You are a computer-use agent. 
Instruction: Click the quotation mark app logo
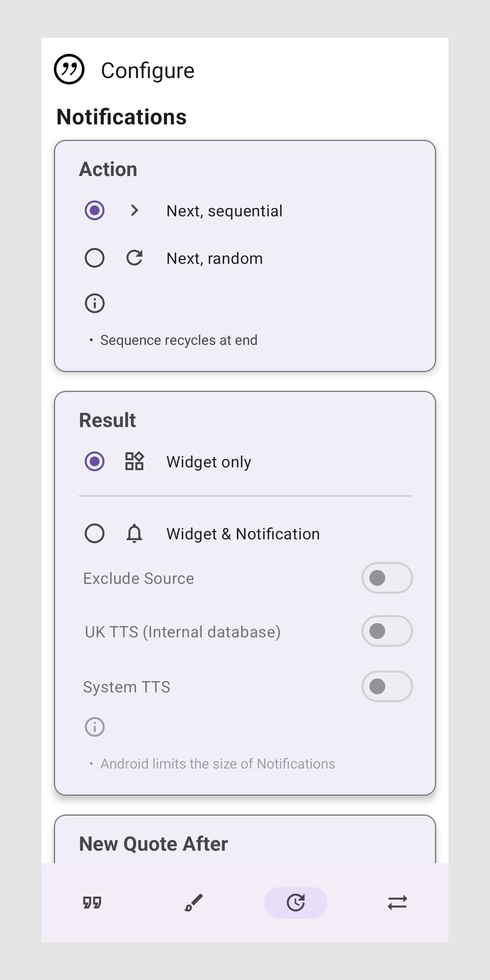pos(69,69)
